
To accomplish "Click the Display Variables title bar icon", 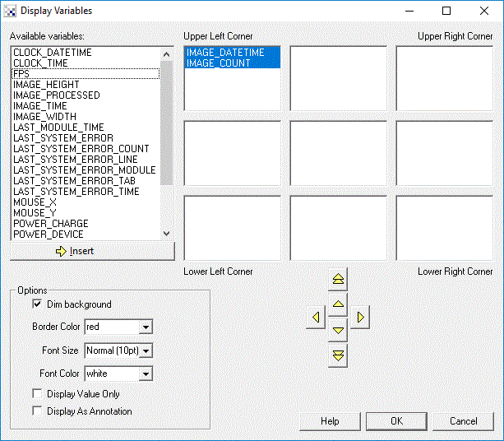I will click(x=10, y=11).
